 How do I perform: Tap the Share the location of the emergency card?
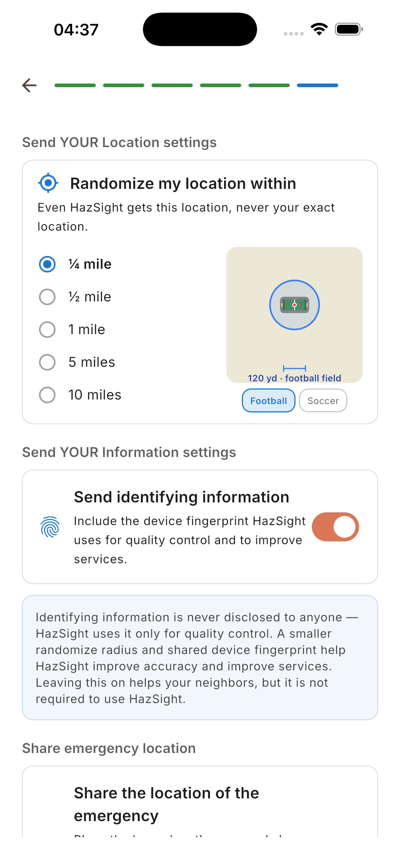coord(200,801)
